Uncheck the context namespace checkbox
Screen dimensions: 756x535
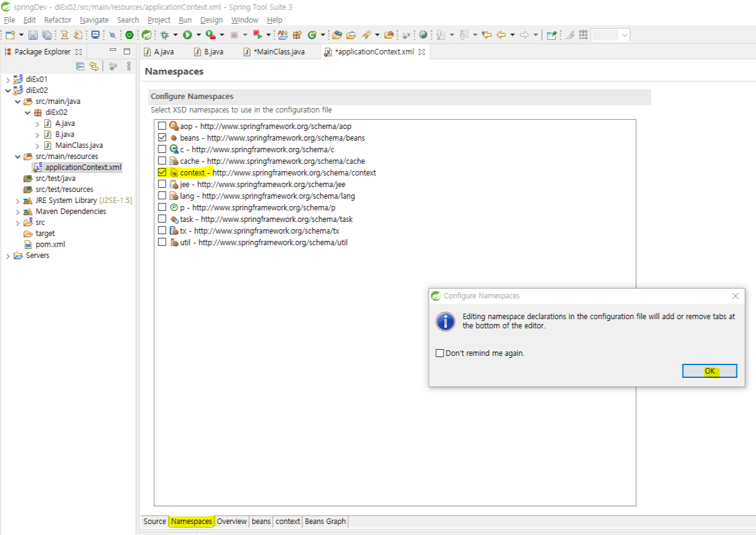[x=162, y=172]
